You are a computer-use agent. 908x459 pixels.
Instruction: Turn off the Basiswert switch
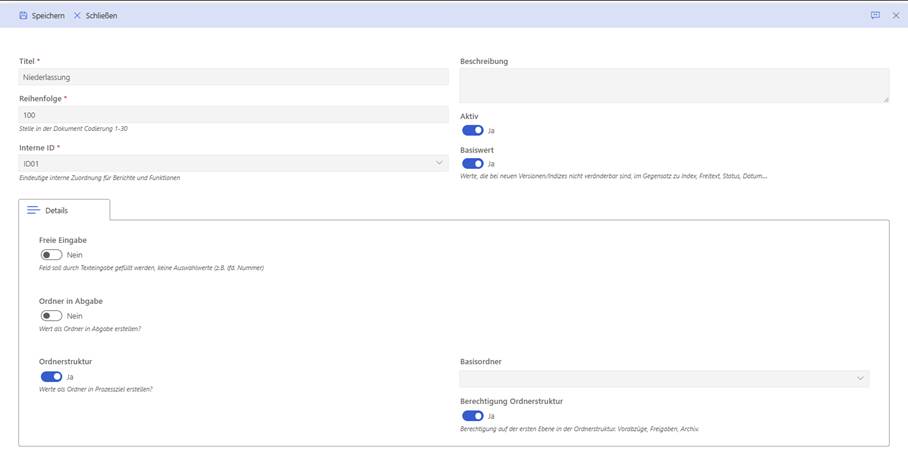(x=472, y=163)
